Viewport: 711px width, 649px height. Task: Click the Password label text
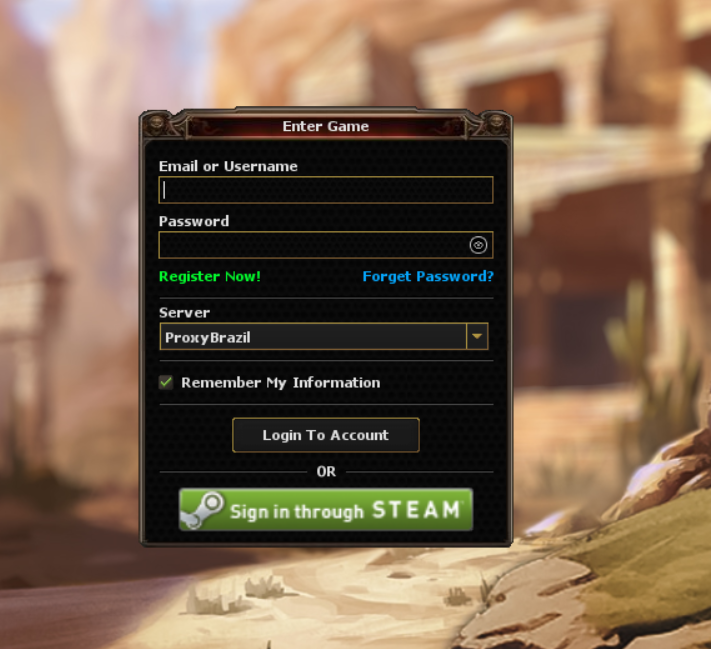[x=194, y=221]
